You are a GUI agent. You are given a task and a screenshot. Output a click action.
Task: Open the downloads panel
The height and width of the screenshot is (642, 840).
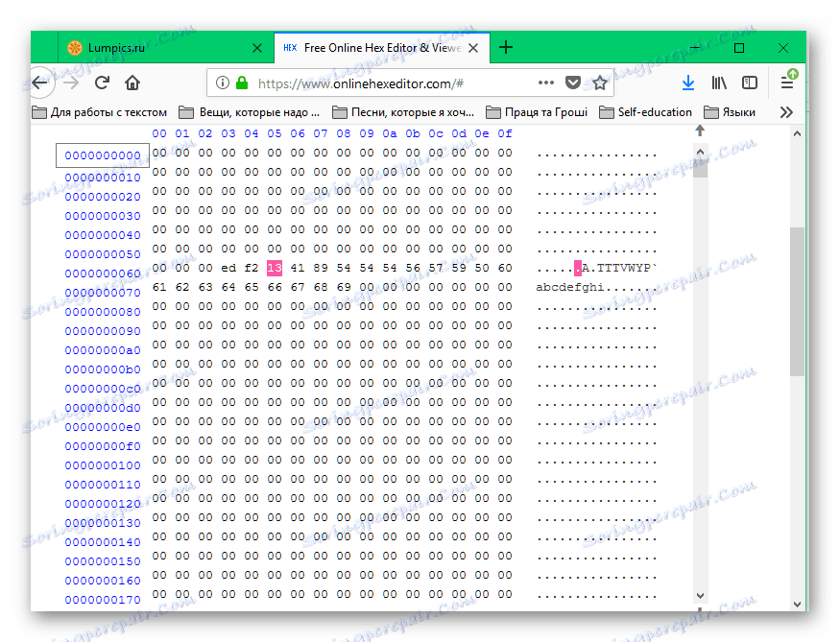688,83
